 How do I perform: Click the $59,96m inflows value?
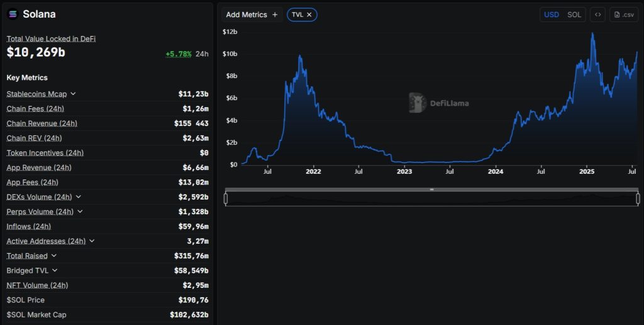tap(193, 226)
